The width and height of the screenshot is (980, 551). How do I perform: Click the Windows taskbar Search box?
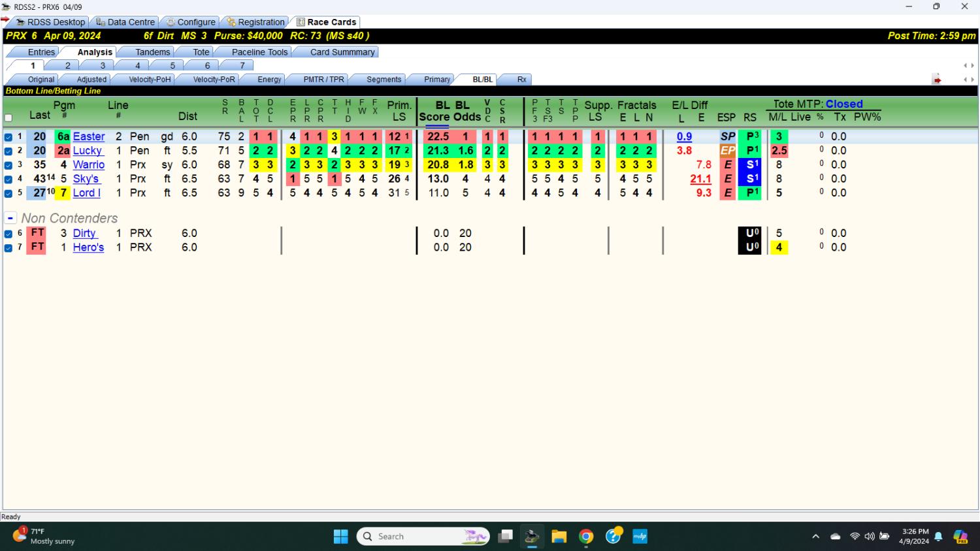(423, 537)
